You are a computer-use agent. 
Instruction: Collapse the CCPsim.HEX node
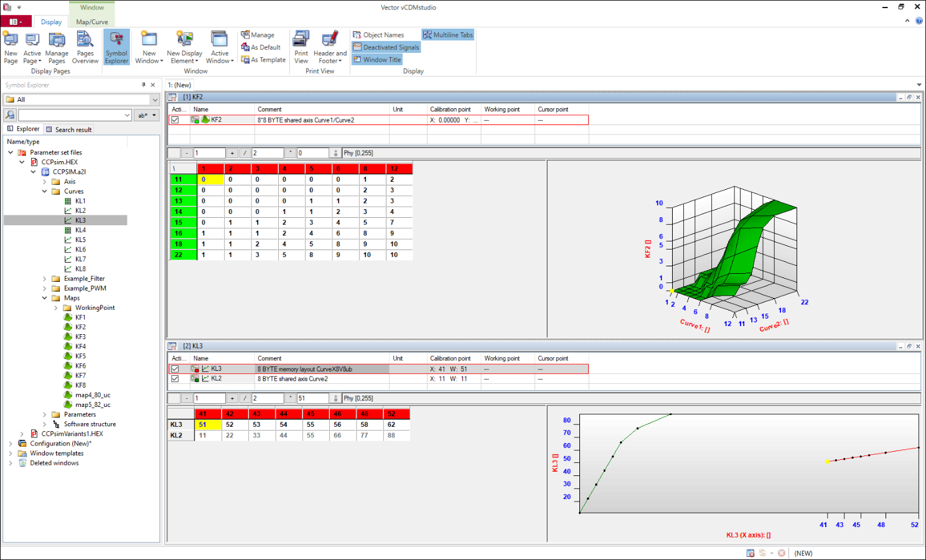[22, 162]
